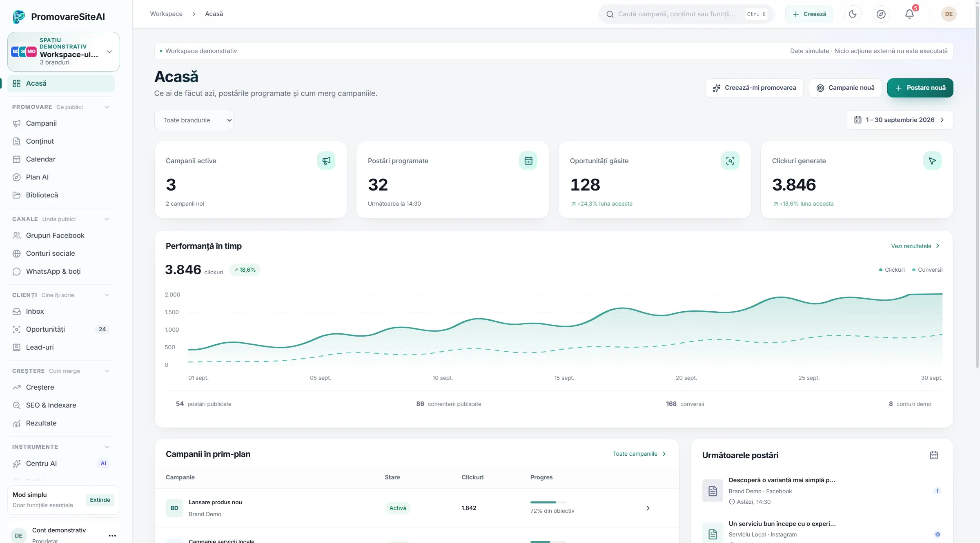Click the Postare nouă button
The height and width of the screenshot is (543, 980).
(920, 88)
